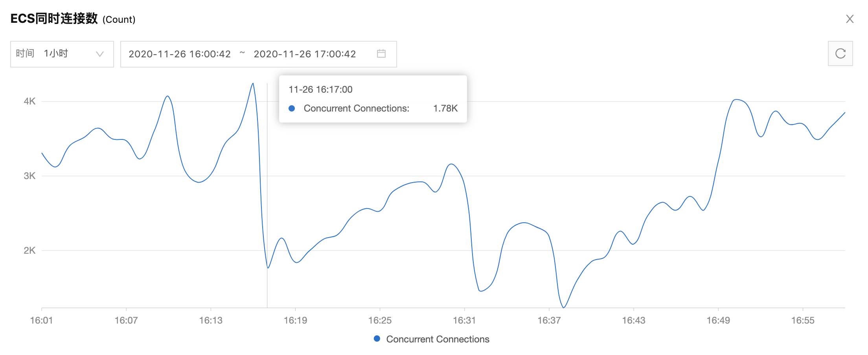Click the 4K y-axis label
Screen dimensions: 868x355
[29, 101]
